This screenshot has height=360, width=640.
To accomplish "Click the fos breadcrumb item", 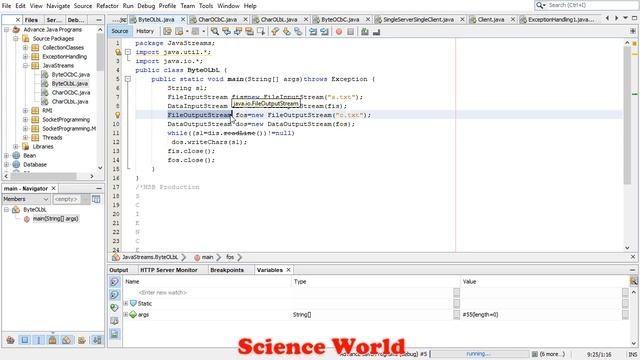I will point(230,257).
